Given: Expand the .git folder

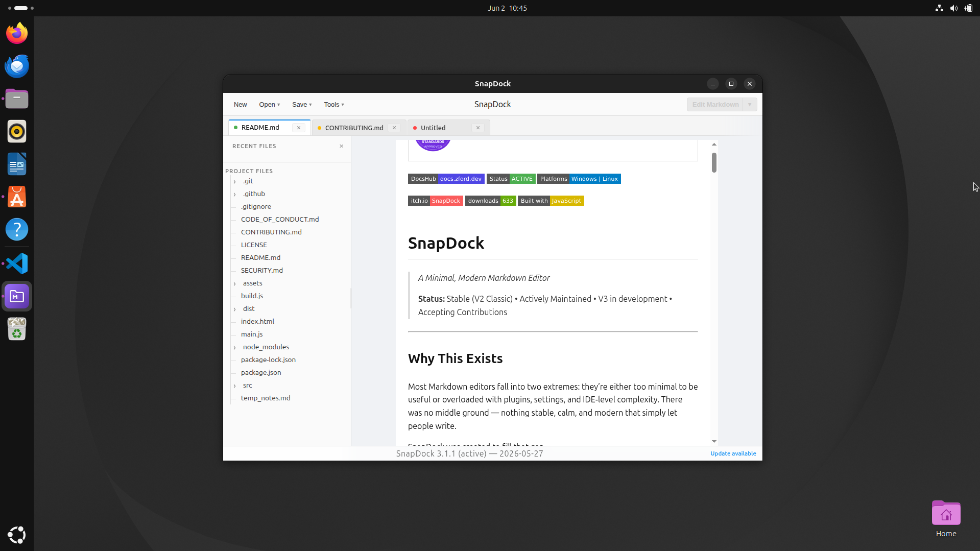Looking at the screenshot, I should (235, 181).
